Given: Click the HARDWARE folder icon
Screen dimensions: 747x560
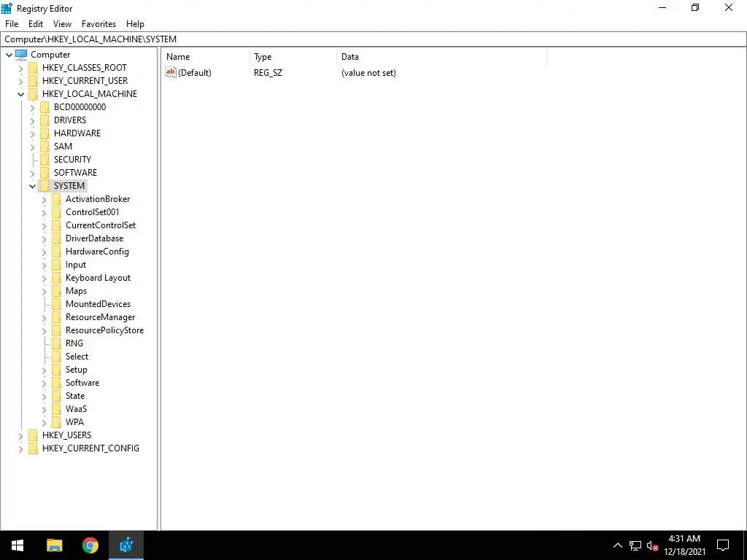Looking at the screenshot, I should click(x=44, y=133).
